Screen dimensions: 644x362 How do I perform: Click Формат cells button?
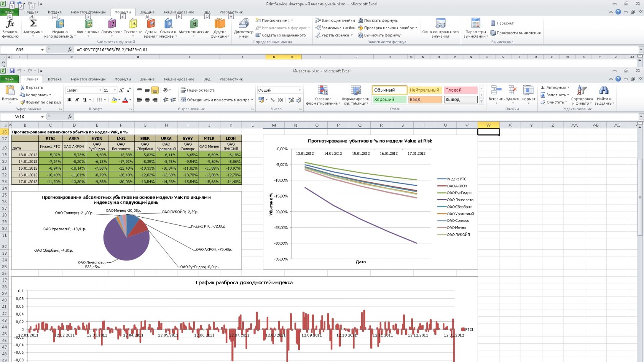(x=528, y=95)
